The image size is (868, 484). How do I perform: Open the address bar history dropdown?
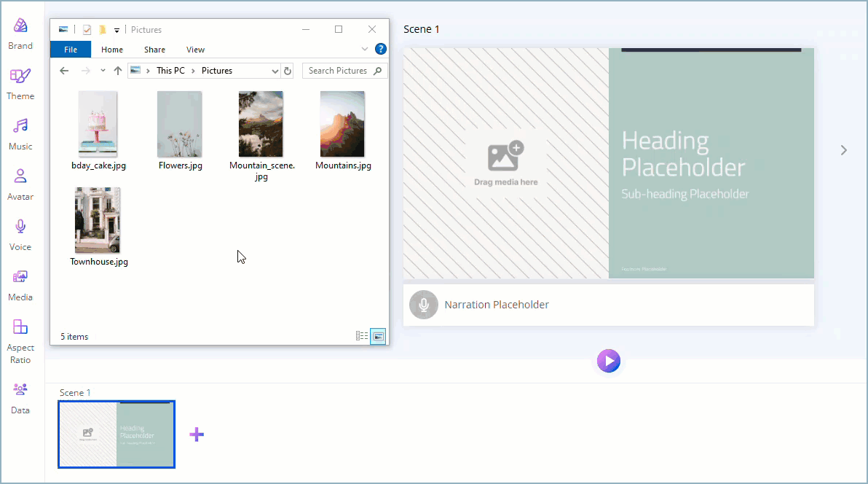[275, 71]
